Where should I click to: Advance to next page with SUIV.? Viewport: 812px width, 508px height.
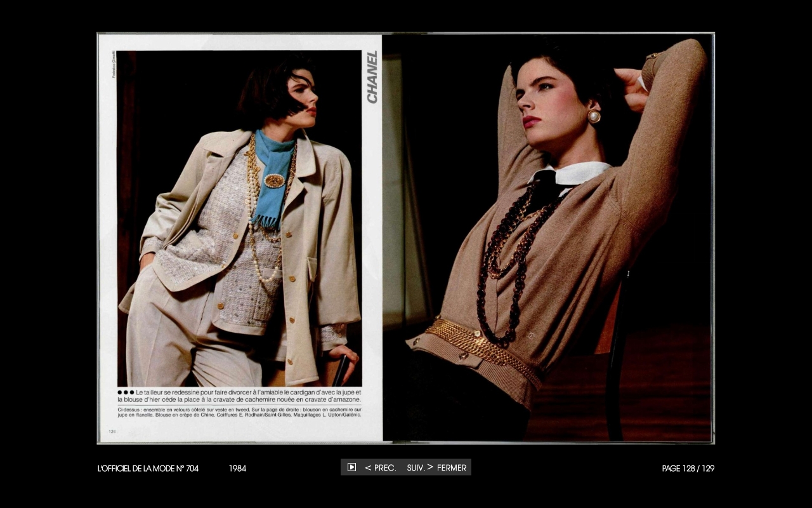click(x=419, y=468)
